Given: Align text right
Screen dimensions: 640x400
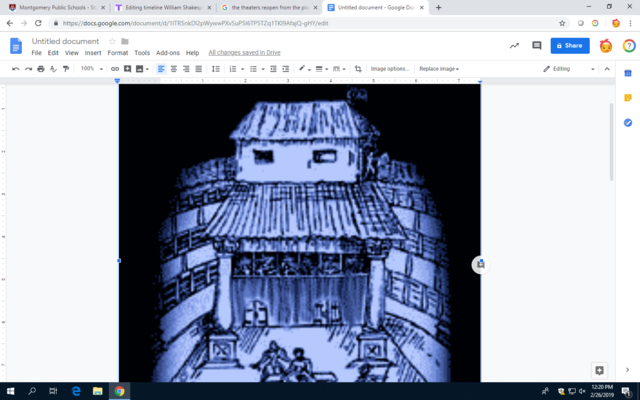Looking at the screenshot, I should point(186,69).
